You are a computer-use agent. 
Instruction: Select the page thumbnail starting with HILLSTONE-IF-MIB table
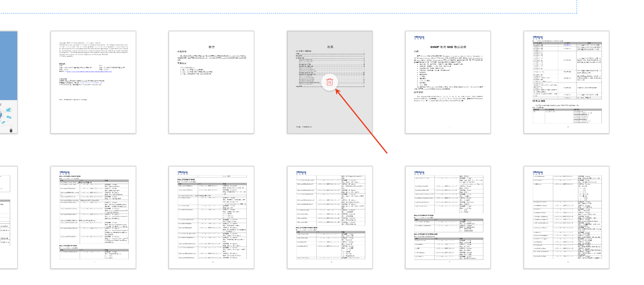click(x=211, y=218)
